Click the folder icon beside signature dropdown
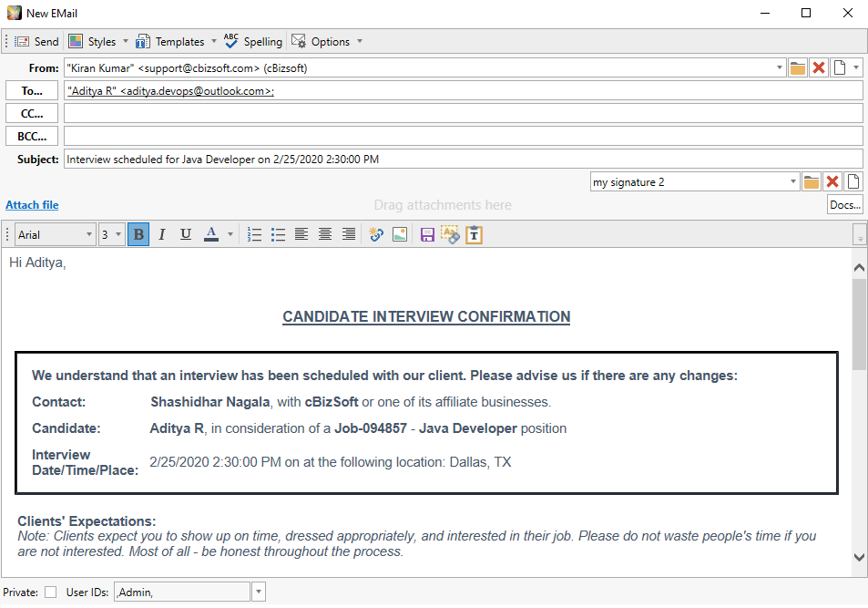Screen dimensions: 868x608 tap(811, 181)
